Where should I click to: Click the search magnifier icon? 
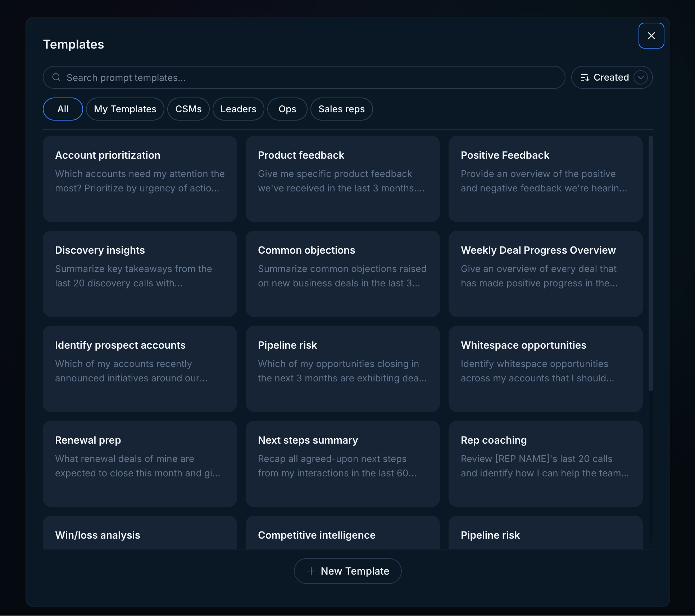pos(56,77)
